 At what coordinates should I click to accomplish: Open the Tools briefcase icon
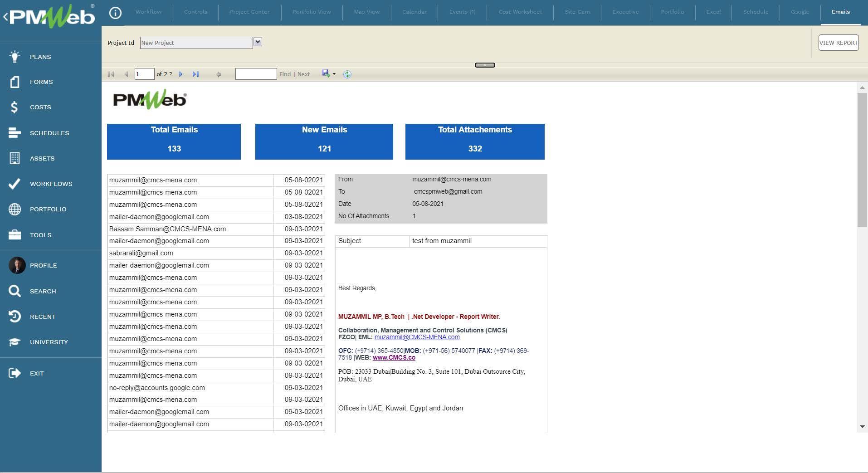coord(15,234)
